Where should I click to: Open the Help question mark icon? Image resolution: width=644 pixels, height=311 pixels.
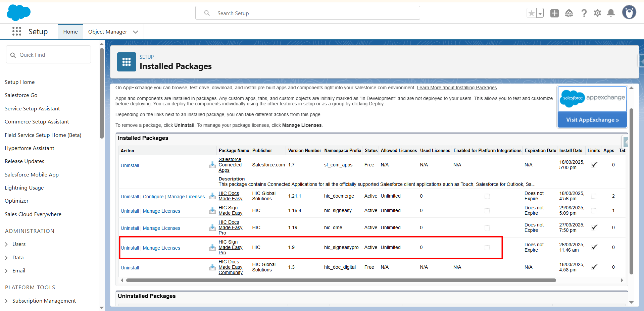click(x=584, y=13)
